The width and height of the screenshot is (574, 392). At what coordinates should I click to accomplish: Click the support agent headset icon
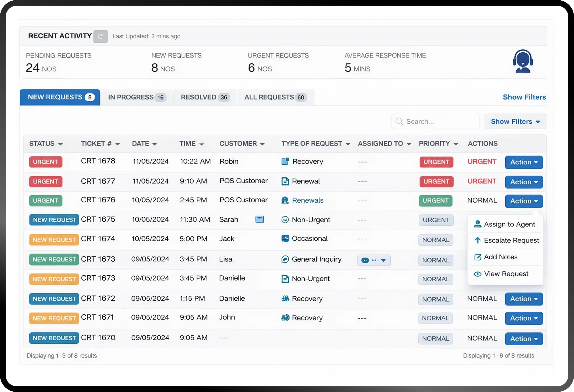[x=523, y=61]
